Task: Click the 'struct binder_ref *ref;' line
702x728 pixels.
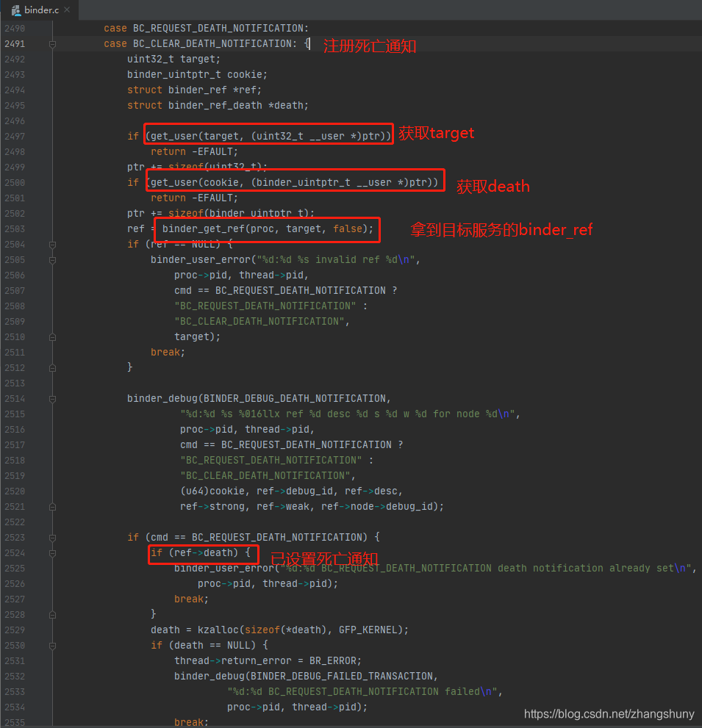Action: pyautogui.click(x=194, y=90)
